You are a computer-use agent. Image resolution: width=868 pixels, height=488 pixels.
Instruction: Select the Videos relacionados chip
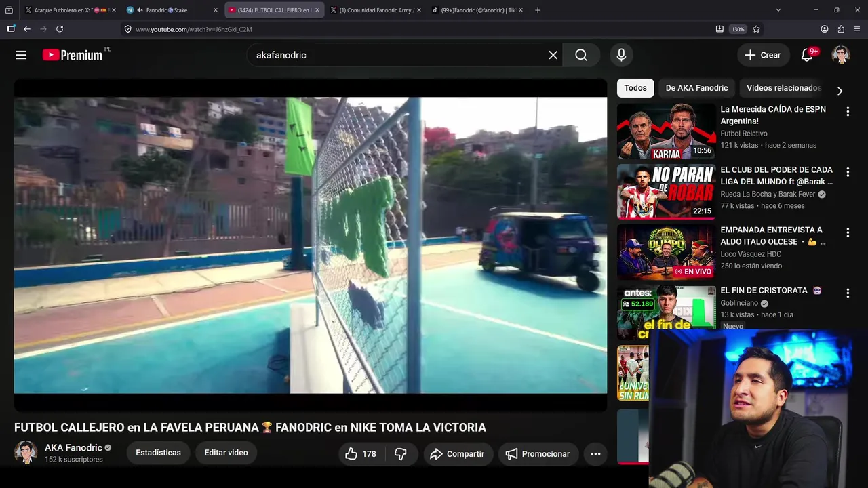pyautogui.click(x=783, y=88)
